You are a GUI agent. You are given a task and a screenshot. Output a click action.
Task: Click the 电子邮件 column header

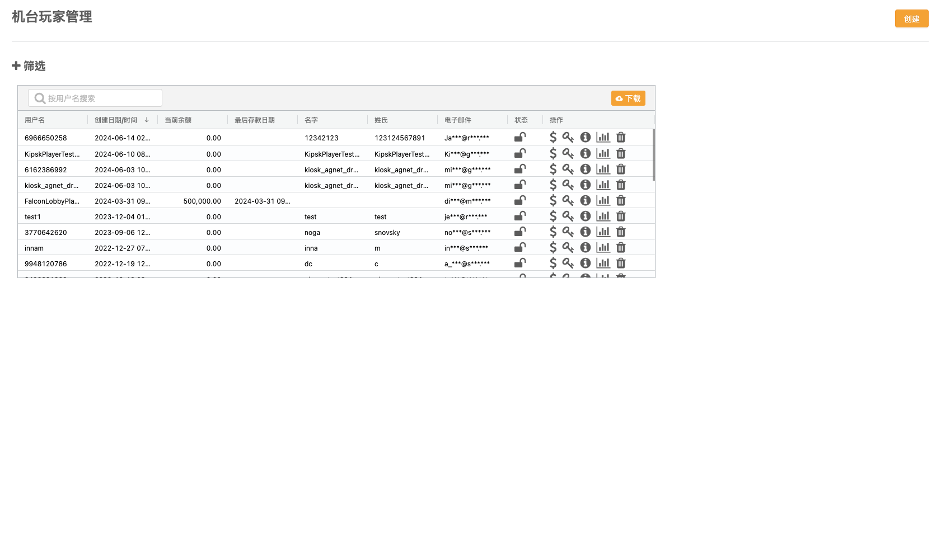click(x=458, y=120)
